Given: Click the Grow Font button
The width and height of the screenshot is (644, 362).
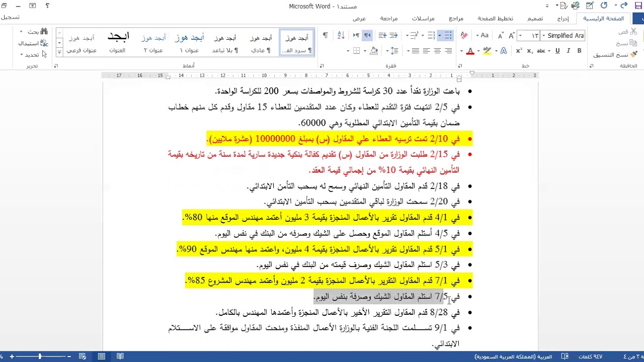Looking at the screenshot, I should [511, 35].
